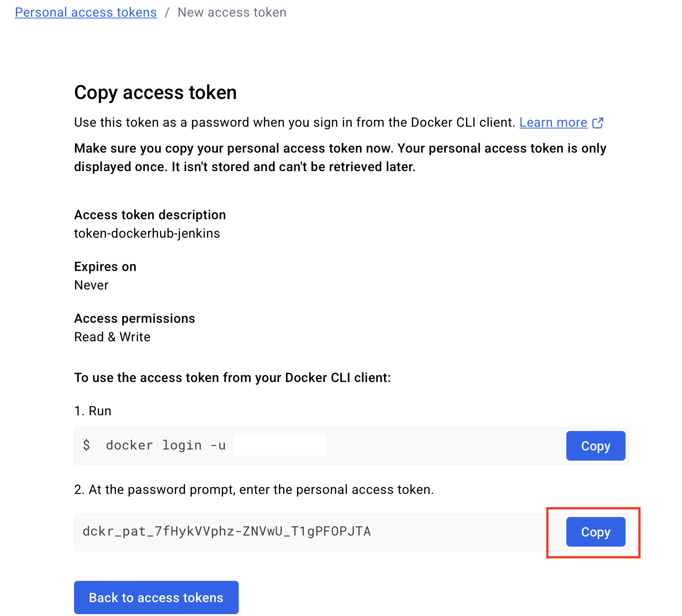Click the Access permissions label
Viewport: 682px width, 616px height.
[135, 319]
